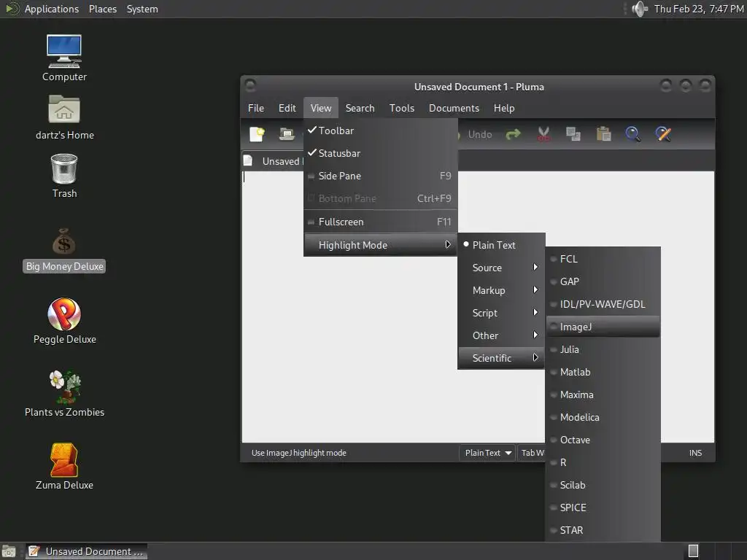The height and width of the screenshot is (560, 747).
Task: Select the Big Money Deluxe icon
Action: [64, 250]
